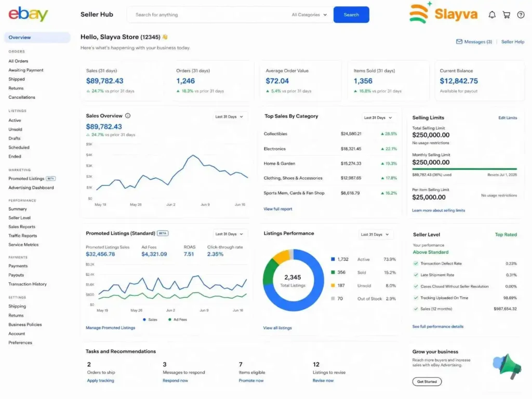Click View full report link
This screenshot has width=532, height=399.
click(277, 209)
